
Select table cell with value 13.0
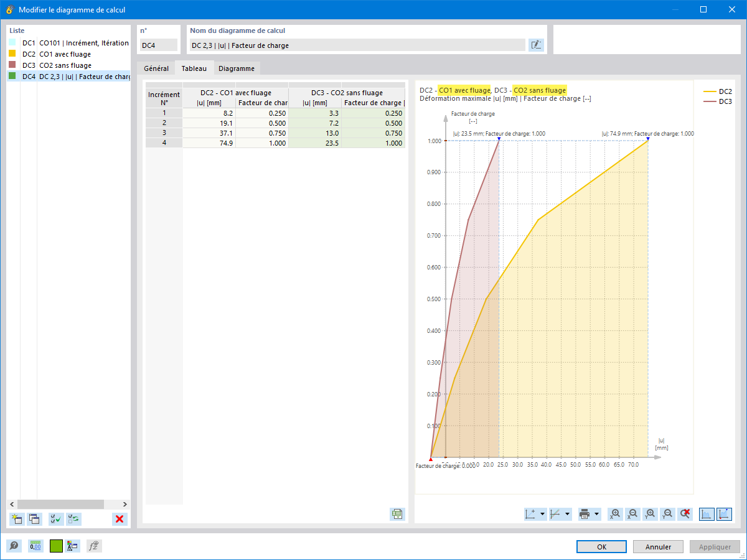point(315,133)
